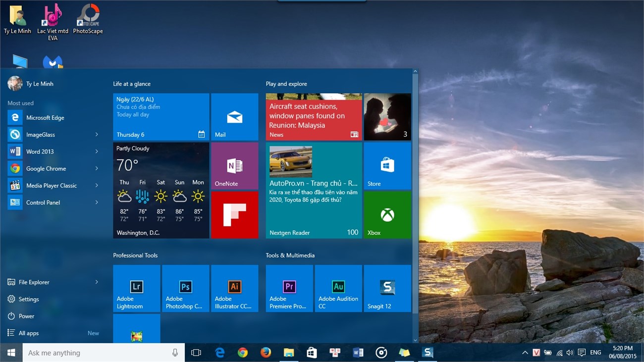Launch Xbox from its green tile

click(x=387, y=214)
